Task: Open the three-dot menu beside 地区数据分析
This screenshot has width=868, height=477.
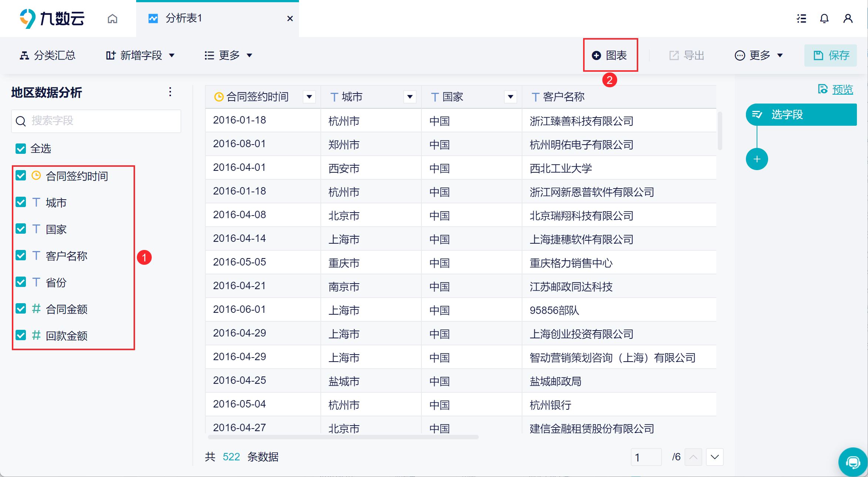Action: pos(170,92)
